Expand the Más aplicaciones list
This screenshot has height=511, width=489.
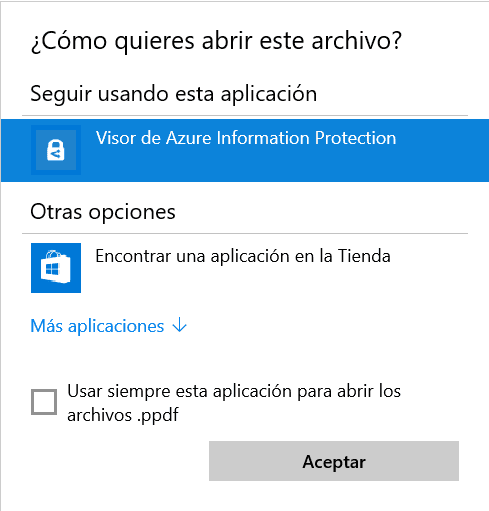[108, 326]
